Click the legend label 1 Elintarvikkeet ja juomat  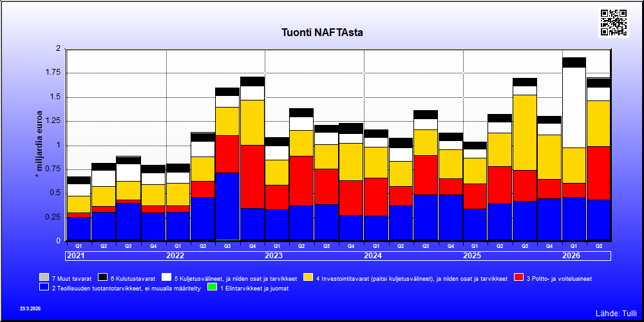coord(254,289)
